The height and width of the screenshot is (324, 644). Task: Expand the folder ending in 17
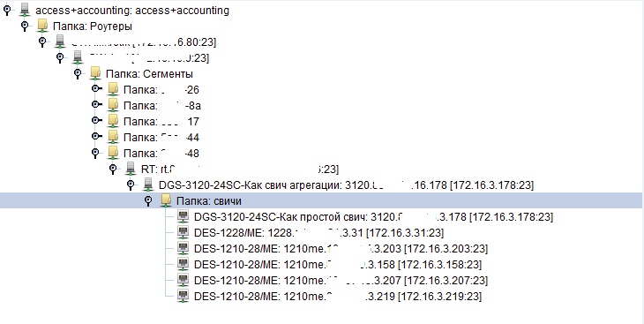pyautogui.click(x=95, y=120)
